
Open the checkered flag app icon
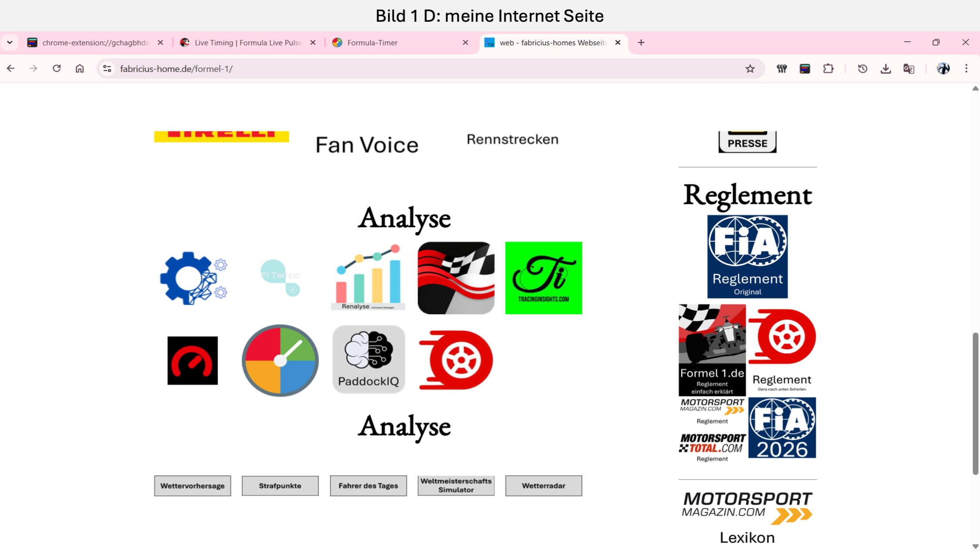(456, 278)
